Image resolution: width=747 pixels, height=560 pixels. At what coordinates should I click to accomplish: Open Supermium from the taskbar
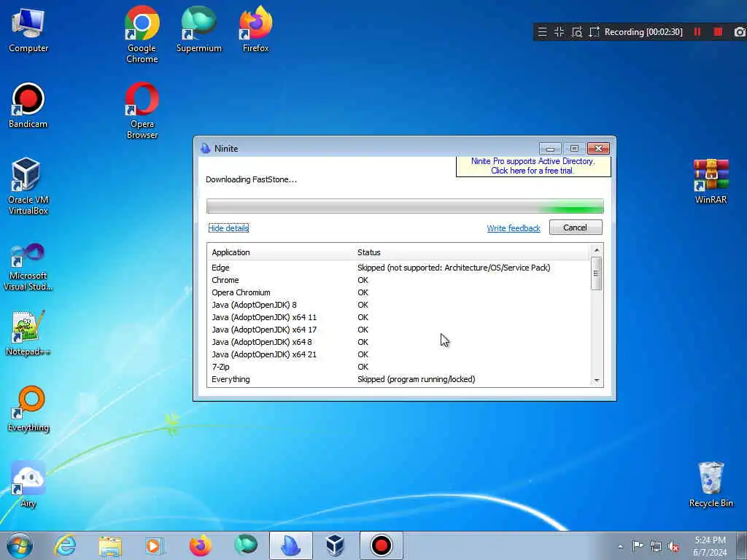[245, 545]
